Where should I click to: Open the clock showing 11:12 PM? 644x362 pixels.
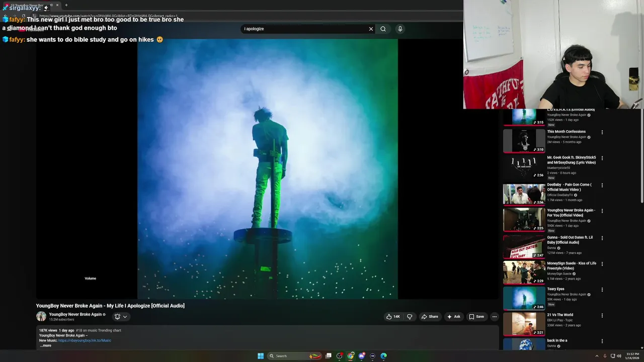[632, 356]
